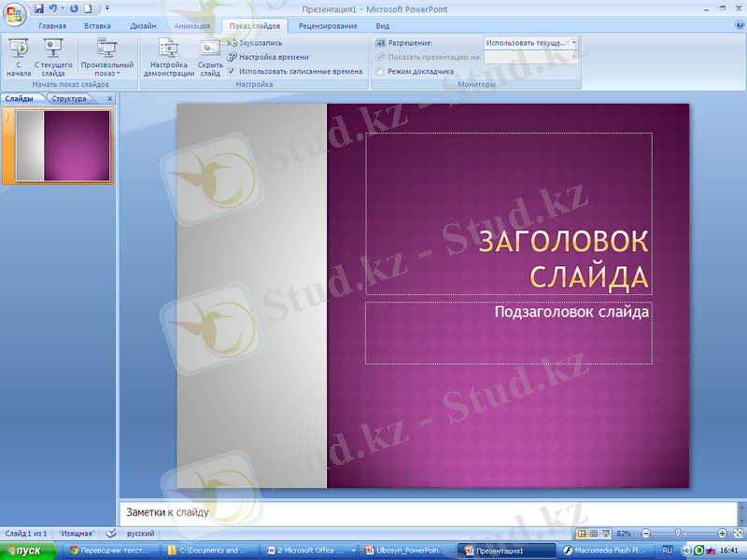Save presentation via Quick Access toolbar
Screen dimensions: 747x560
(x=39, y=7)
